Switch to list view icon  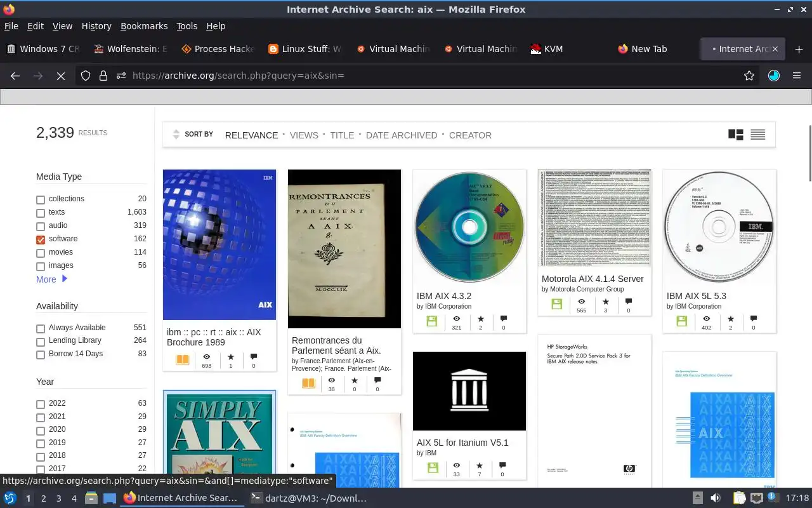(x=757, y=135)
